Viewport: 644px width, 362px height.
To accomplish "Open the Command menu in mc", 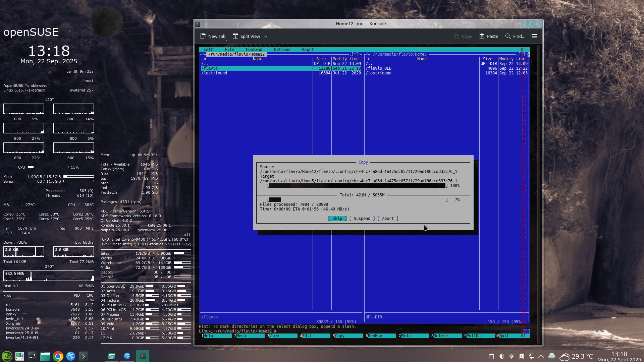I will (254, 50).
